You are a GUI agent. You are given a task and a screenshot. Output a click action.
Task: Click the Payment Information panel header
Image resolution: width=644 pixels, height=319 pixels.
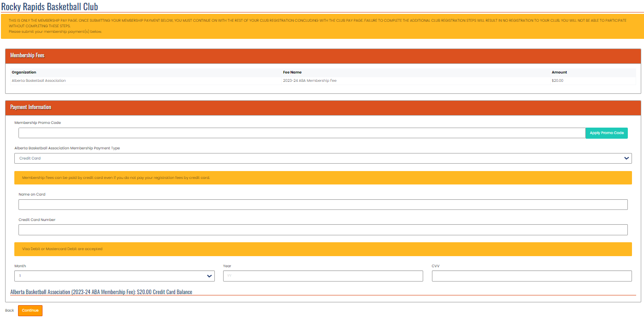click(323, 107)
